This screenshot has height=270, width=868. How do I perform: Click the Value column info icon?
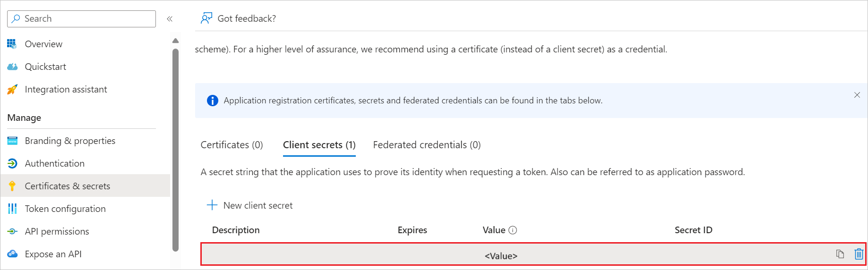[x=513, y=230]
